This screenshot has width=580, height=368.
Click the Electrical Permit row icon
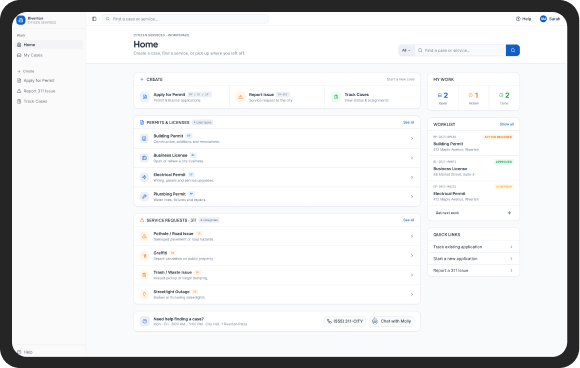(x=144, y=177)
